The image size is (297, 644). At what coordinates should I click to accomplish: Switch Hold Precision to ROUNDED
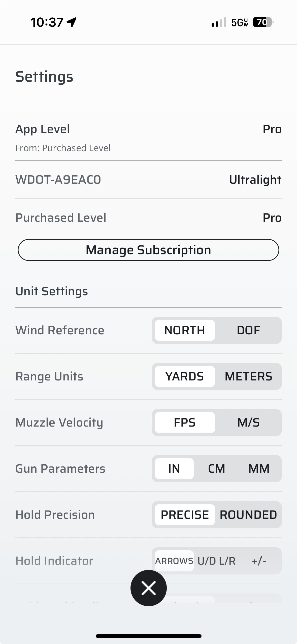[248, 515]
